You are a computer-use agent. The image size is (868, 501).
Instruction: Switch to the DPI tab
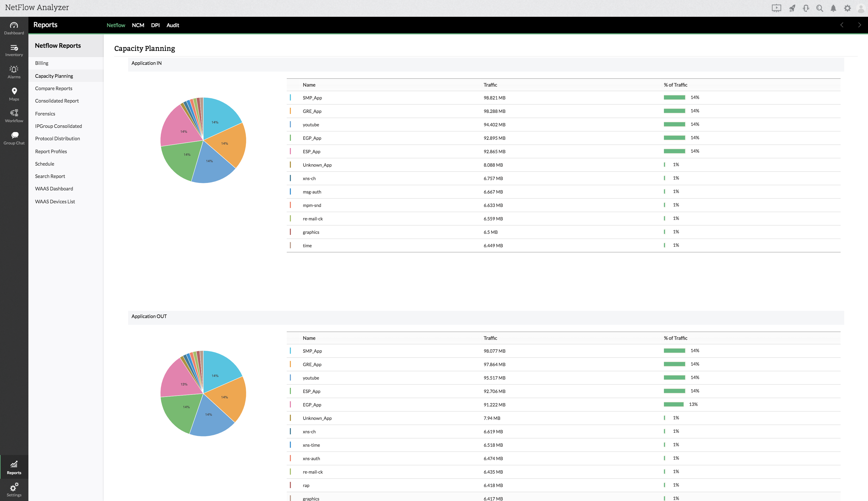click(x=155, y=25)
